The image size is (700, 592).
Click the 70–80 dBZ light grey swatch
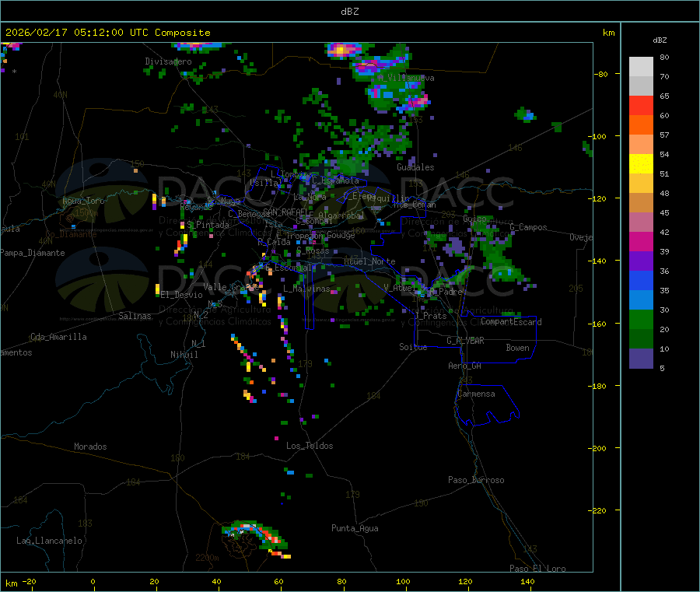[x=641, y=67]
